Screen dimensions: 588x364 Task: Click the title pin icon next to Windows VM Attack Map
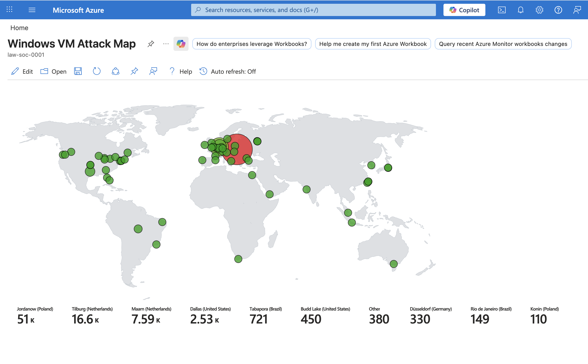pos(151,44)
